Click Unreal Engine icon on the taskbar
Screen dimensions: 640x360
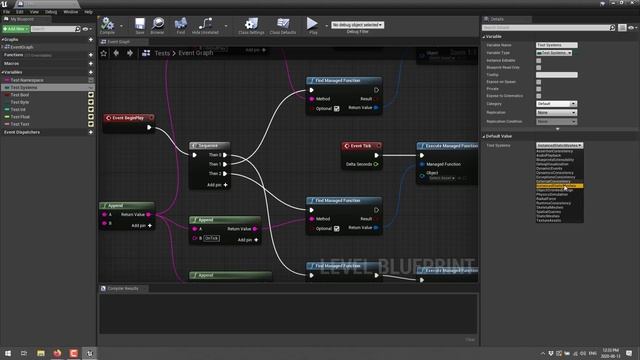pos(90,353)
